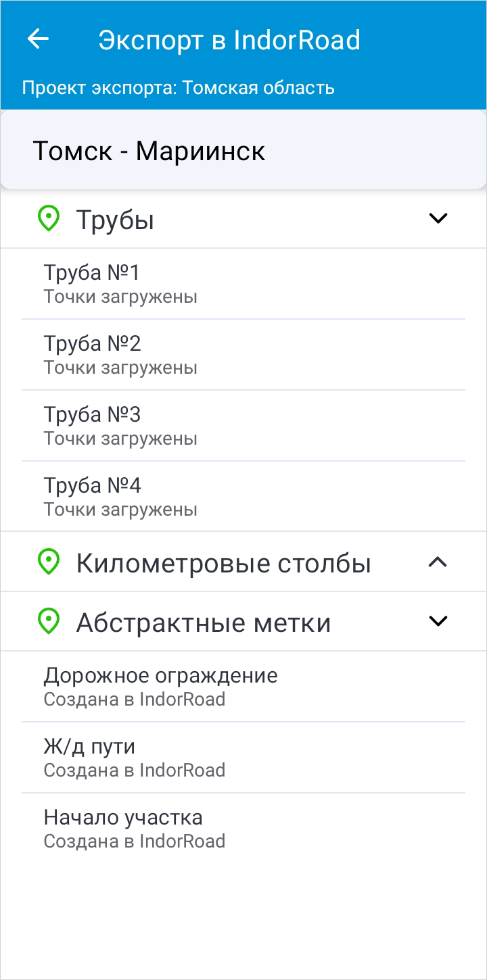Choose the Труба №3 row

coord(243,425)
